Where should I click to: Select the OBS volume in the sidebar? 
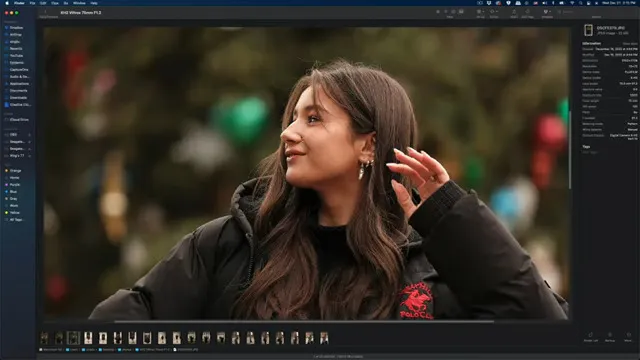14,134
